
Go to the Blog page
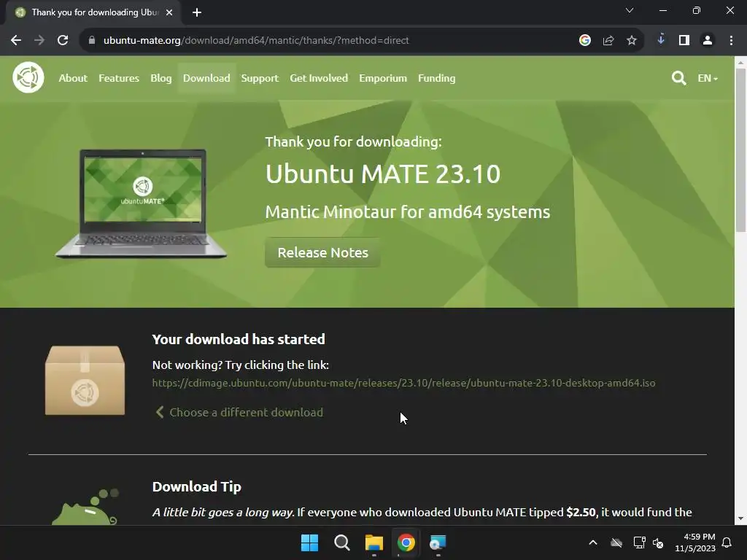point(161,78)
